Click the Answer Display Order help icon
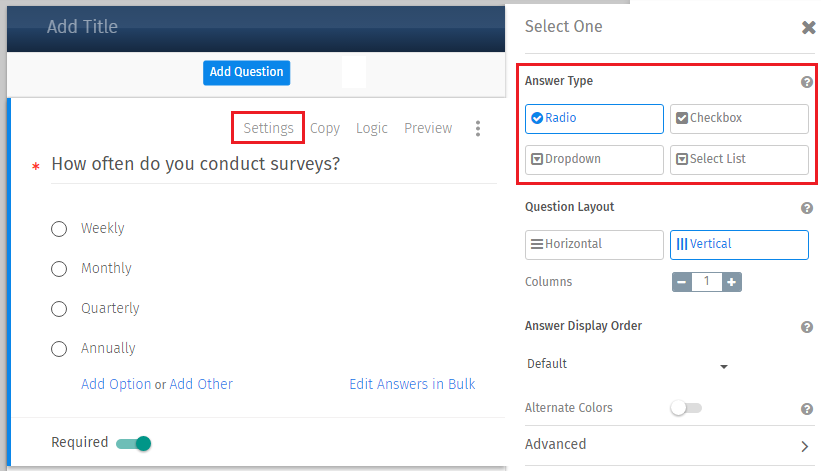 807,327
